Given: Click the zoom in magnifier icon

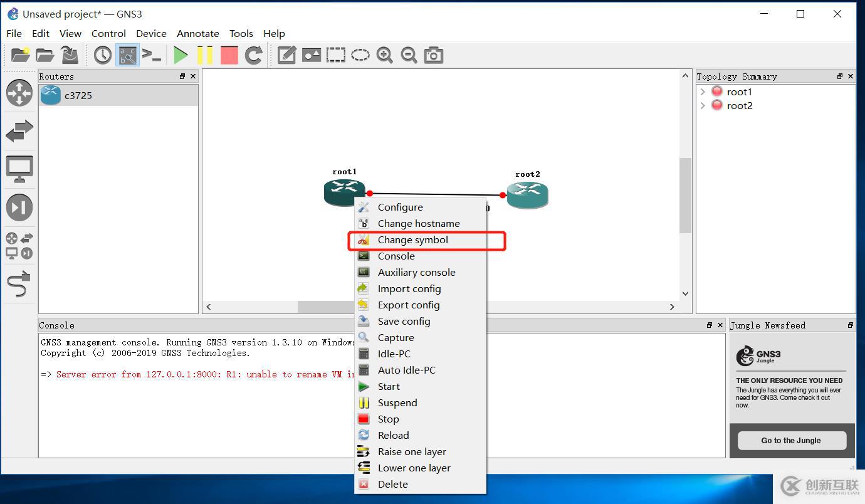Looking at the screenshot, I should coord(384,55).
